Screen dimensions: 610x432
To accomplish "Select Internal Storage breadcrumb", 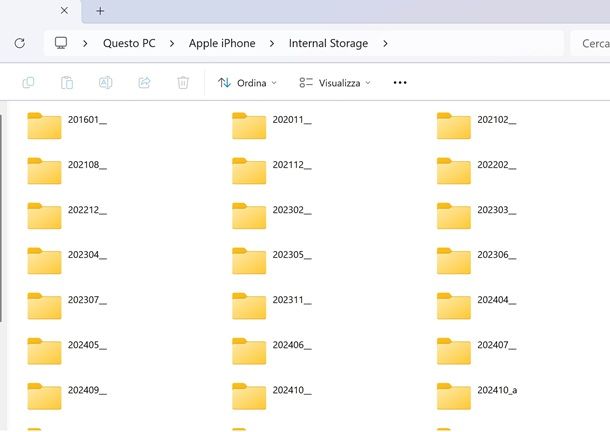I will pos(328,43).
